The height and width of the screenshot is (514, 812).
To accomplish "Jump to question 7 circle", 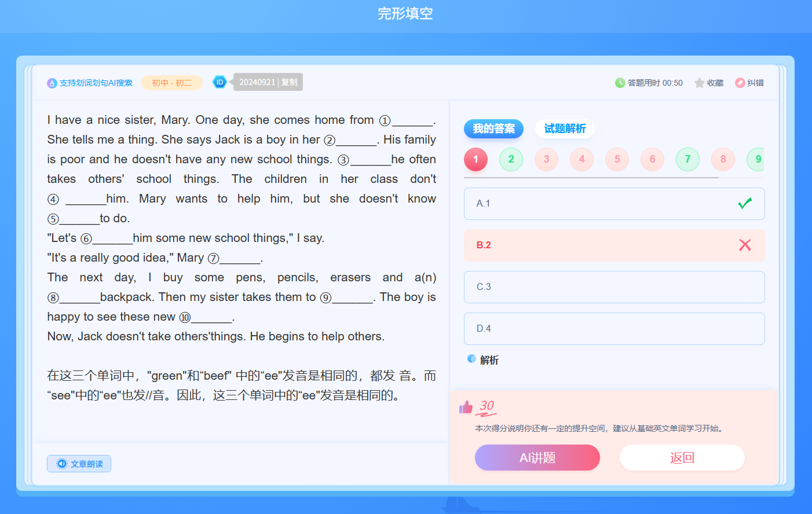I will (687, 159).
